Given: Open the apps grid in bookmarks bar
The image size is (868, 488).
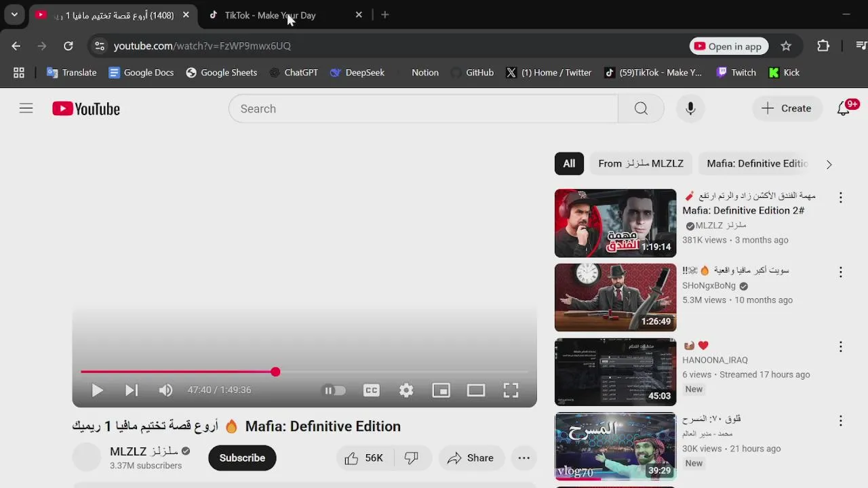Looking at the screenshot, I should [x=19, y=73].
